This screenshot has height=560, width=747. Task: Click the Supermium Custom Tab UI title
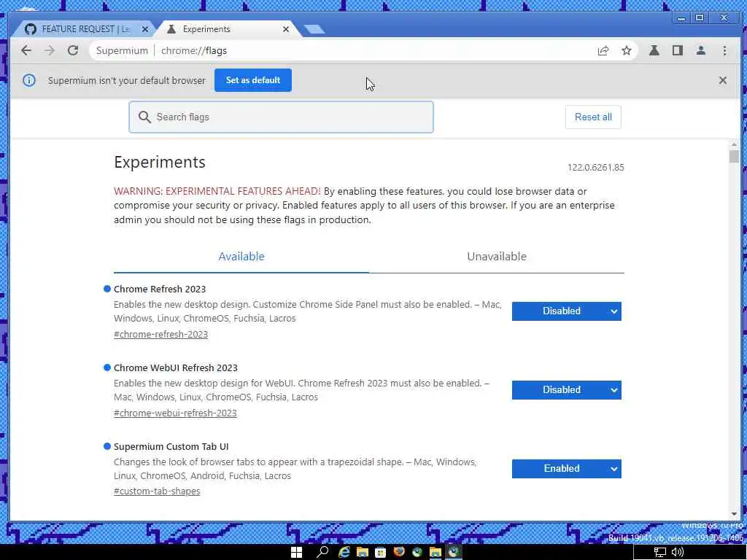171,447
